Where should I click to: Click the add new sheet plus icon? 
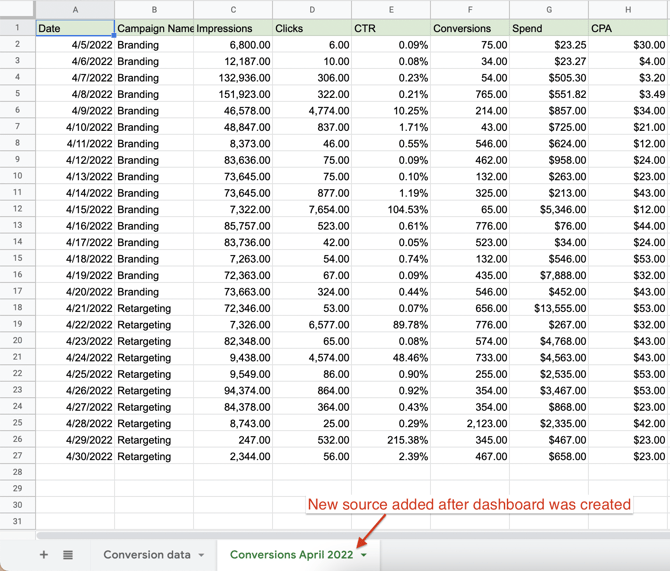[x=43, y=554]
